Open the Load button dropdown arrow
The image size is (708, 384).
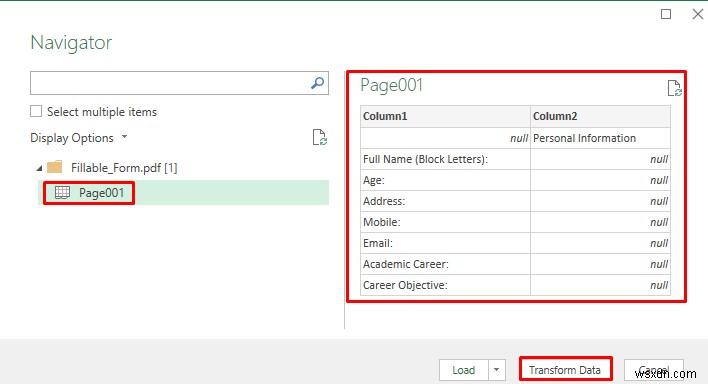pos(497,370)
